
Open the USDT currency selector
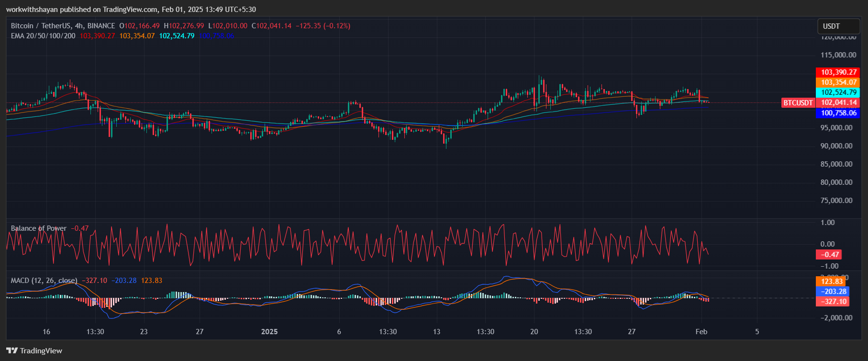point(838,26)
